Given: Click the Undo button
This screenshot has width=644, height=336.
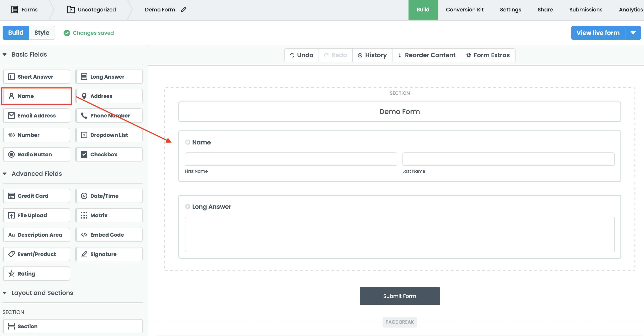Looking at the screenshot, I should (x=301, y=55).
